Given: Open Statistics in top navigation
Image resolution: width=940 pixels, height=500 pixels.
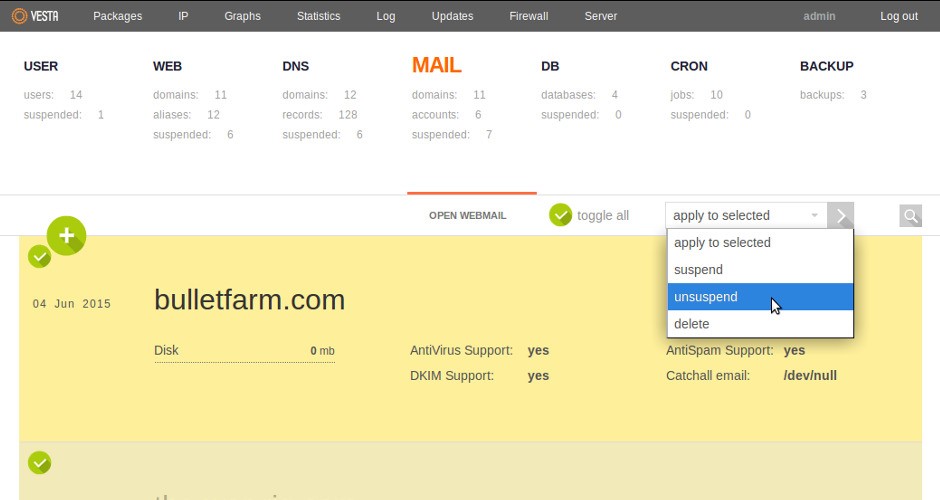Looking at the screenshot, I should [318, 16].
